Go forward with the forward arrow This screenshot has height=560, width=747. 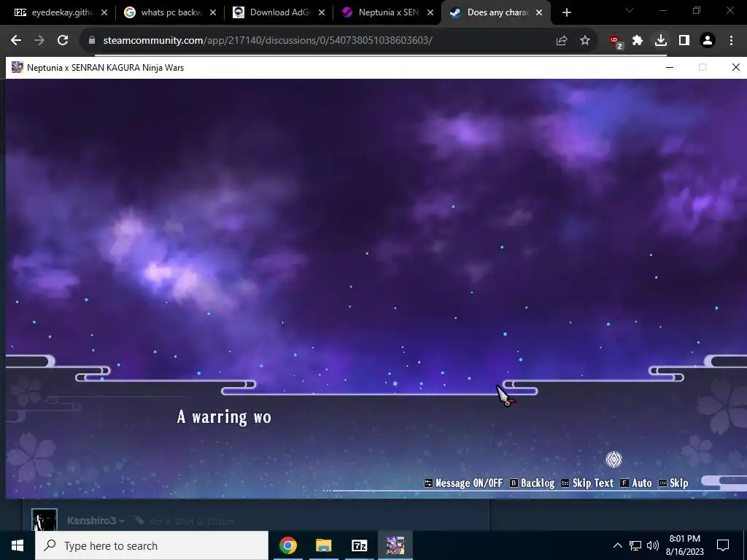click(39, 41)
